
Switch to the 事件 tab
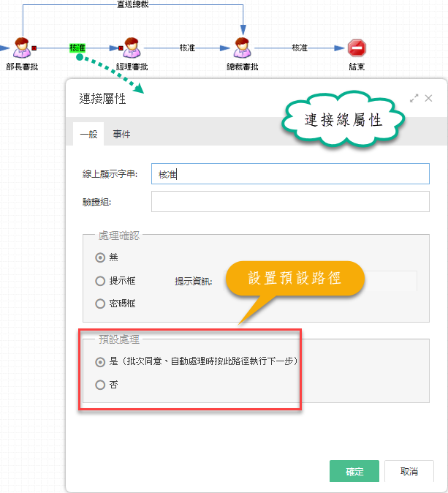click(121, 135)
